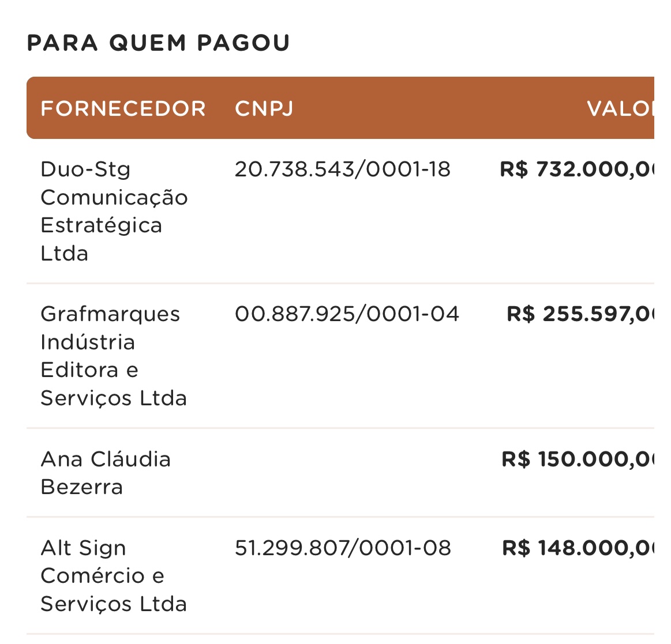Select CNPJ 00.887.925/0001-04
This screenshot has height=644, width=671.
coord(347,314)
